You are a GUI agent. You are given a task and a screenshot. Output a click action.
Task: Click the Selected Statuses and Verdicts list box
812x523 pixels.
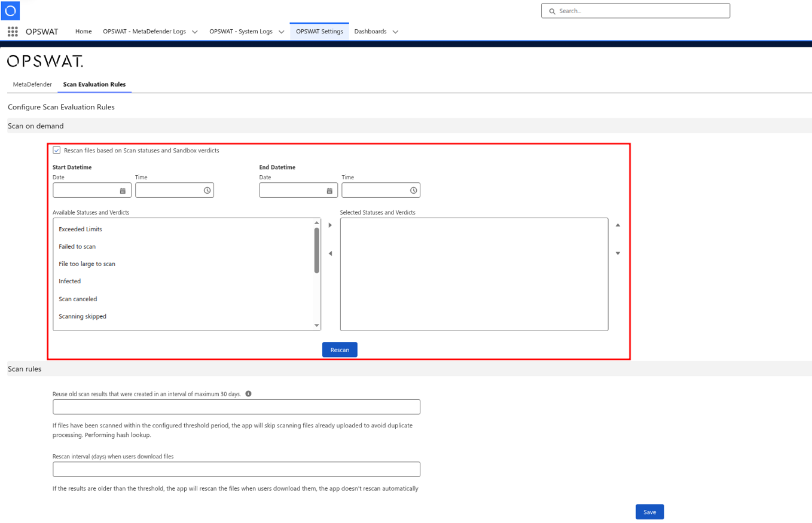point(474,274)
